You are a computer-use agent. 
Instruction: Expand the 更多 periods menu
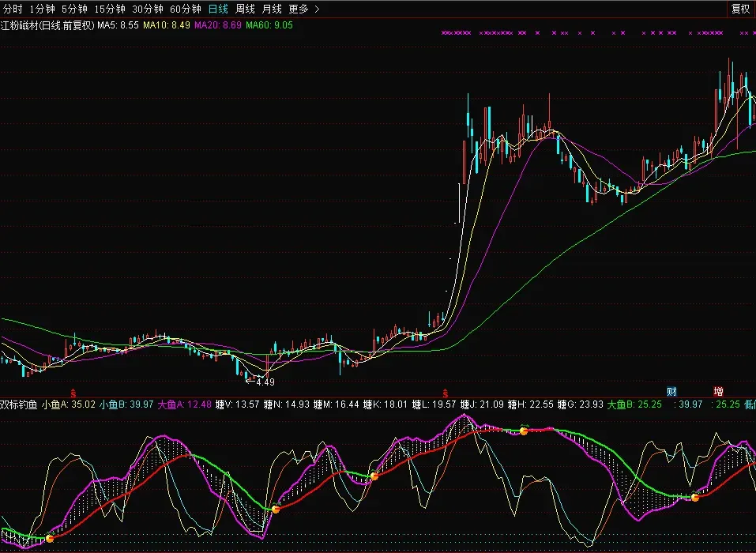(304, 9)
